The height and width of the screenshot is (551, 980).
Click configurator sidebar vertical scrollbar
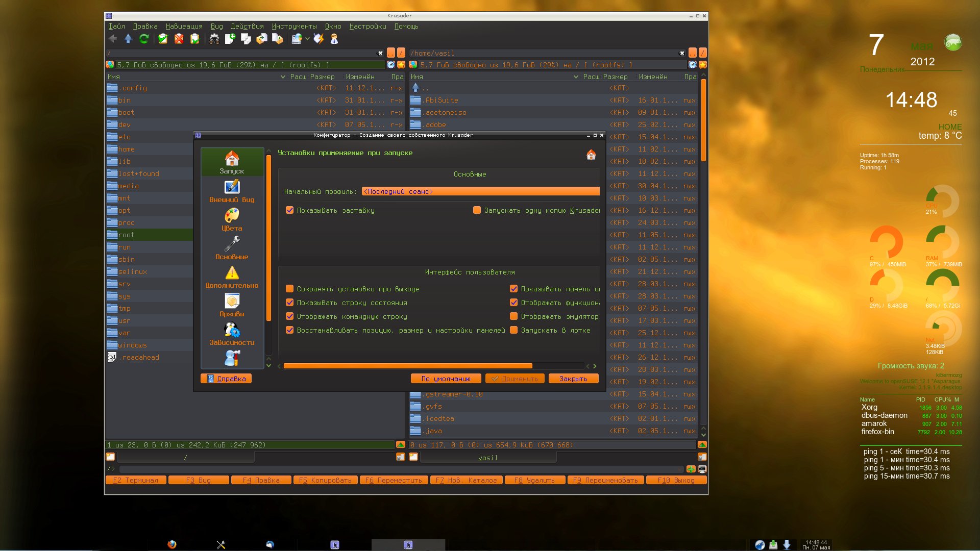tap(268, 238)
